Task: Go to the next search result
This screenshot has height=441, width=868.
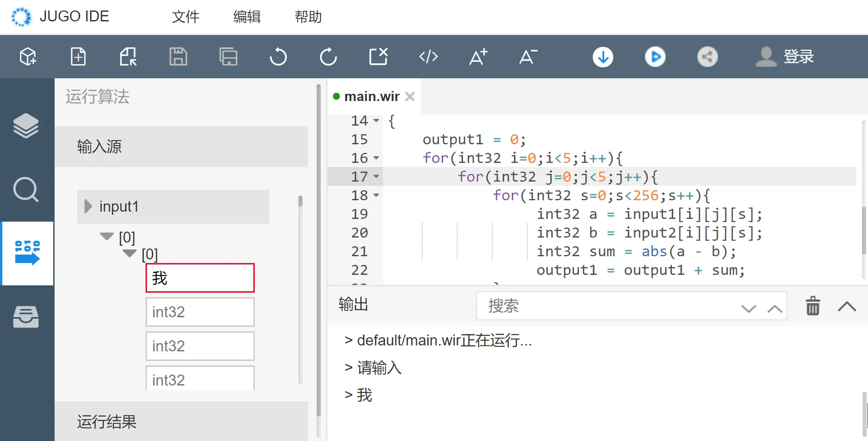Action: click(x=748, y=309)
